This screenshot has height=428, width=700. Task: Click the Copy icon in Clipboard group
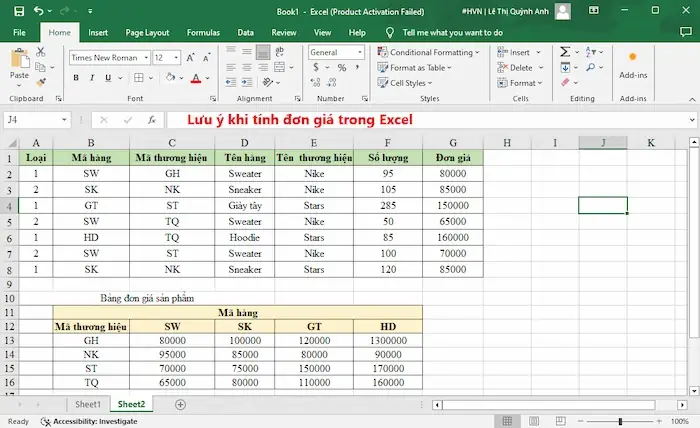point(41,67)
